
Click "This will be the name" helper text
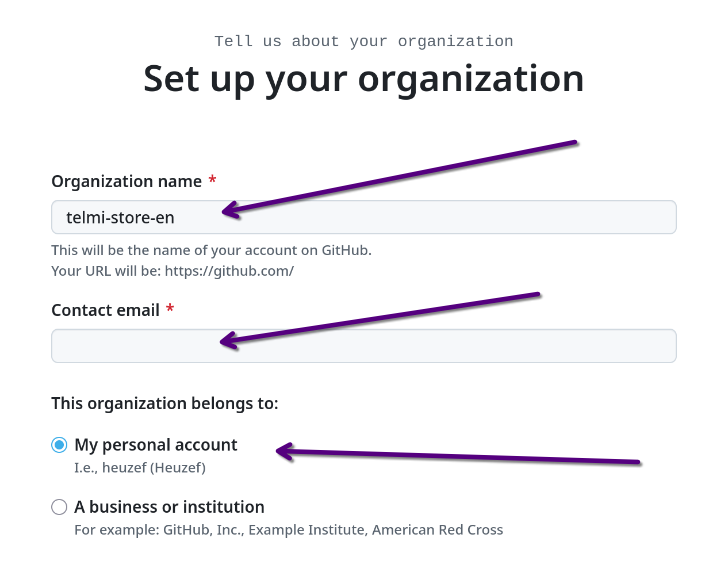click(217, 250)
